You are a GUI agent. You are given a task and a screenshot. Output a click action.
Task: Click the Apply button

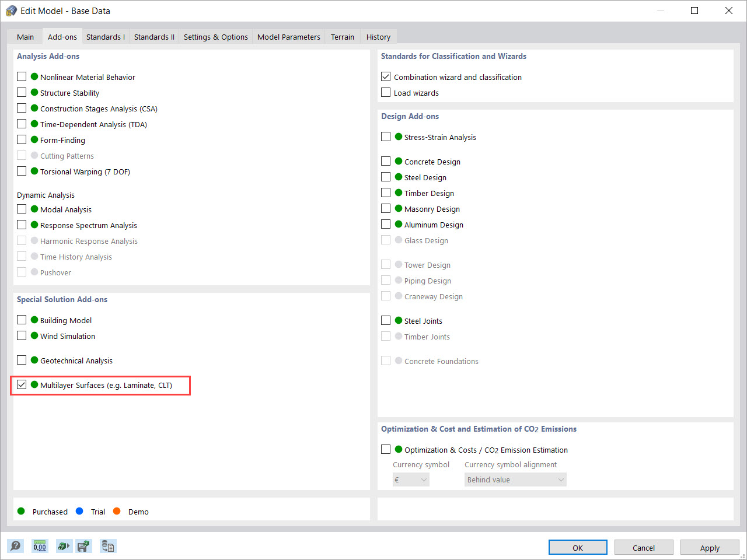pyautogui.click(x=710, y=547)
